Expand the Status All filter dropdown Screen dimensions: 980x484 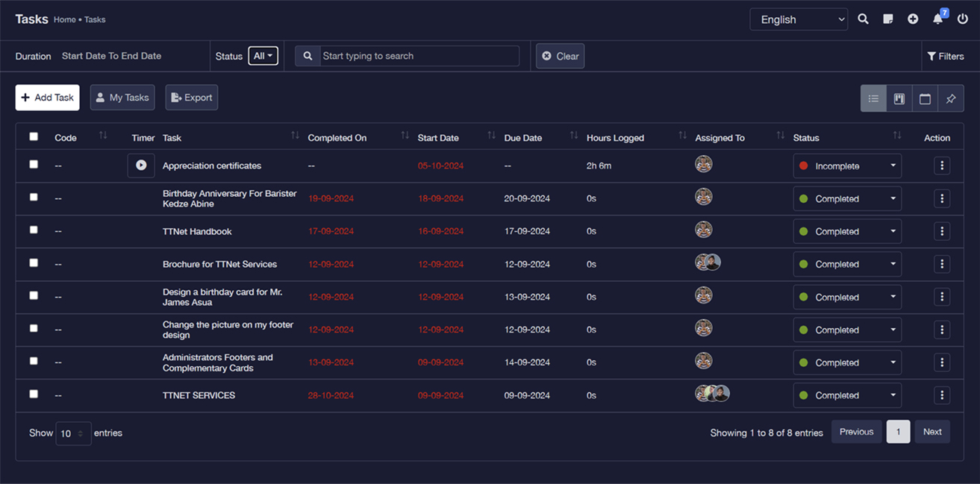(x=263, y=56)
